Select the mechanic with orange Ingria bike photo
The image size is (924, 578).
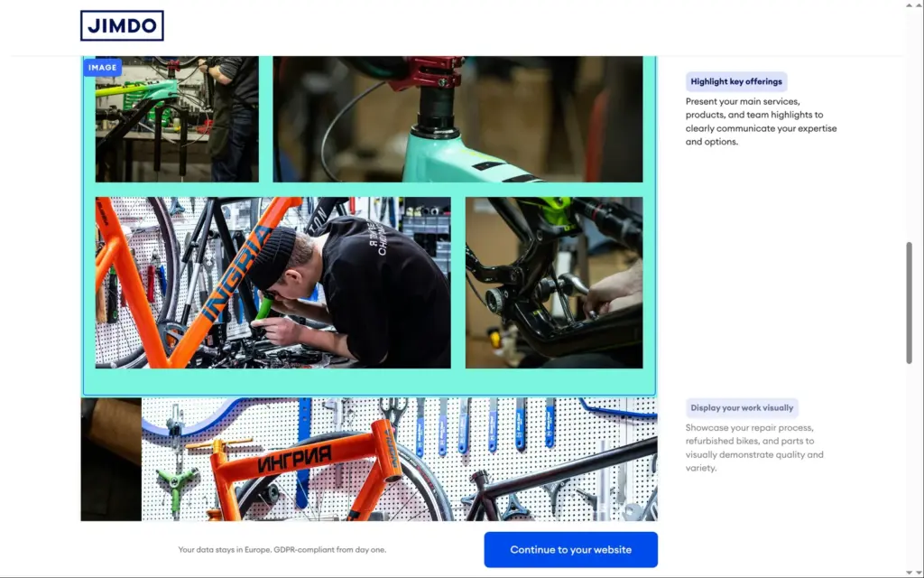[273, 283]
